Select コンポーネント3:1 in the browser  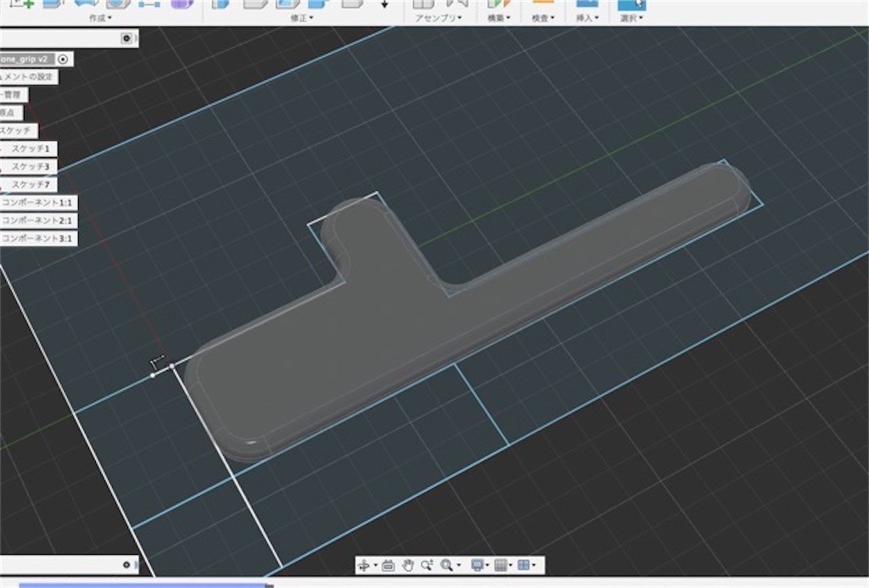[x=37, y=238]
